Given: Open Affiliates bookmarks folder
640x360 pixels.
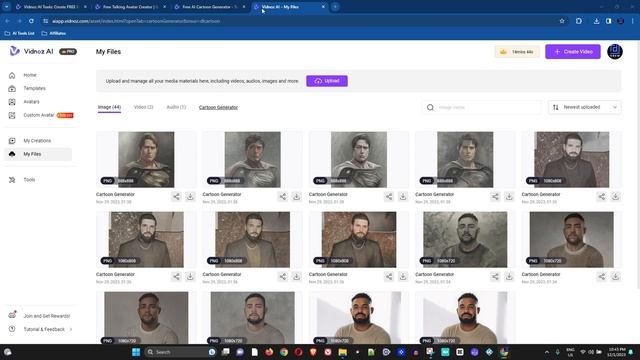Looking at the screenshot, I should pyautogui.click(x=53, y=33).
